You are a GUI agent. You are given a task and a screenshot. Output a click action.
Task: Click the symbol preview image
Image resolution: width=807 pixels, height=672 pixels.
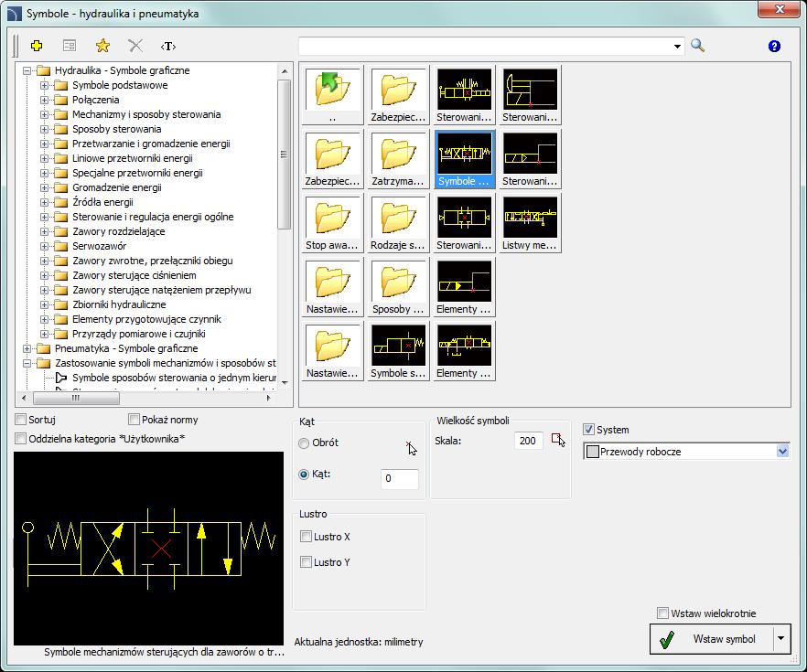pyautogui.click(x=149, y=548)
